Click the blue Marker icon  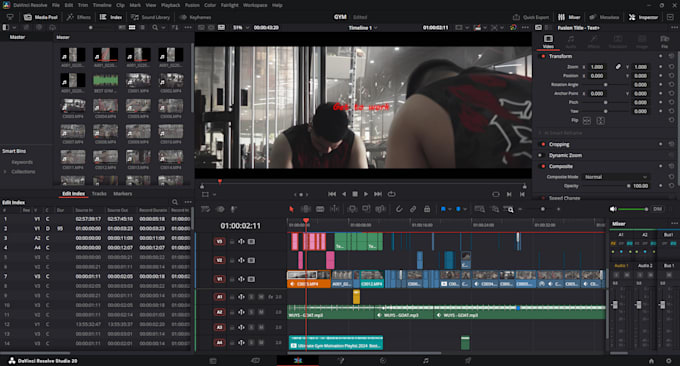(458, 209)
